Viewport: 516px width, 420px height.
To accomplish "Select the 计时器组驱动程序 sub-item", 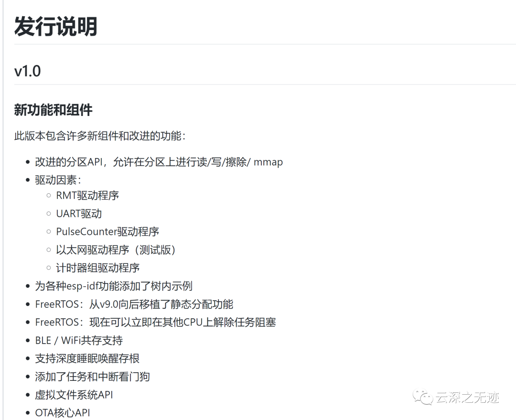I will pos(98,268).
